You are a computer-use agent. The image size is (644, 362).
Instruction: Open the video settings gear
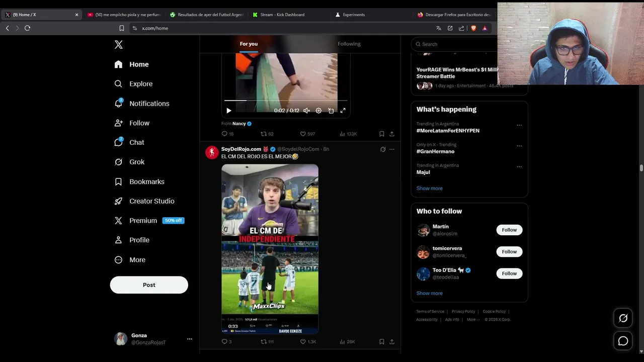(x=318, y=111)
